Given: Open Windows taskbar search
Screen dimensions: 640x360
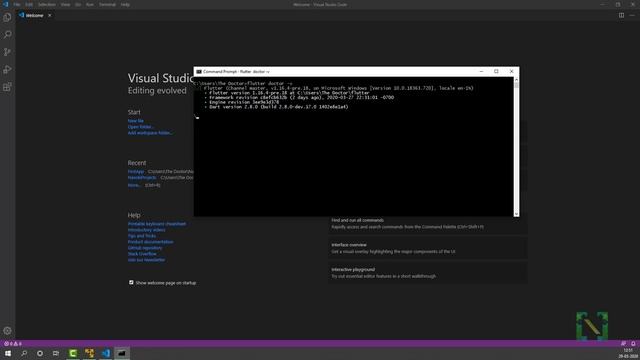Looking at the screenshot, I should click(24, 353).
